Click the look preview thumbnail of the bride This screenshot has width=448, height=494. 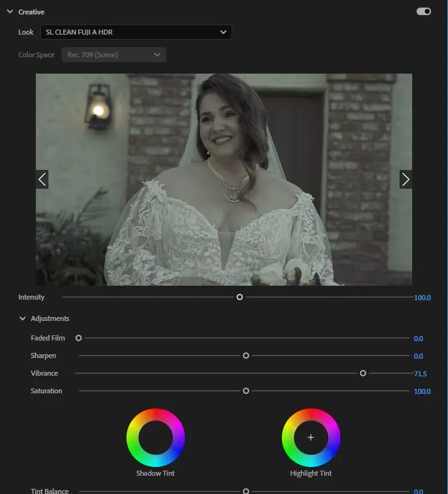pyautogui.click(x=224, y=179)
